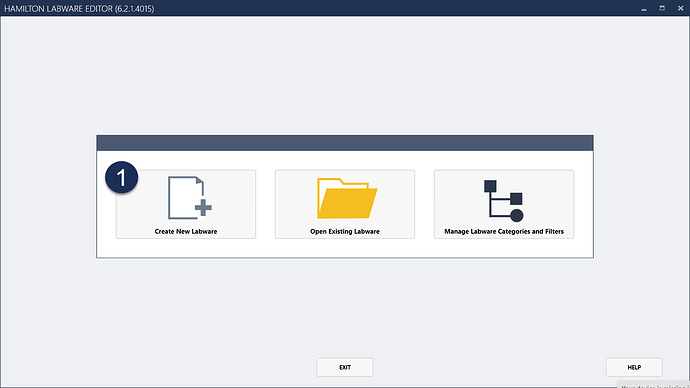Maximize the Hamilton Labware Editor window

click(x=662, y=8)
